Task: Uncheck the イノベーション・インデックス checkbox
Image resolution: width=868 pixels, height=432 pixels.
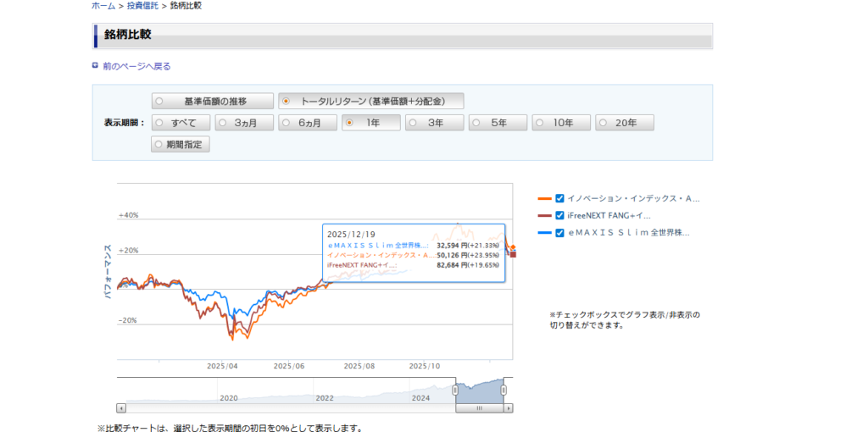Action: pyautogui.click(x=559, y=198)
